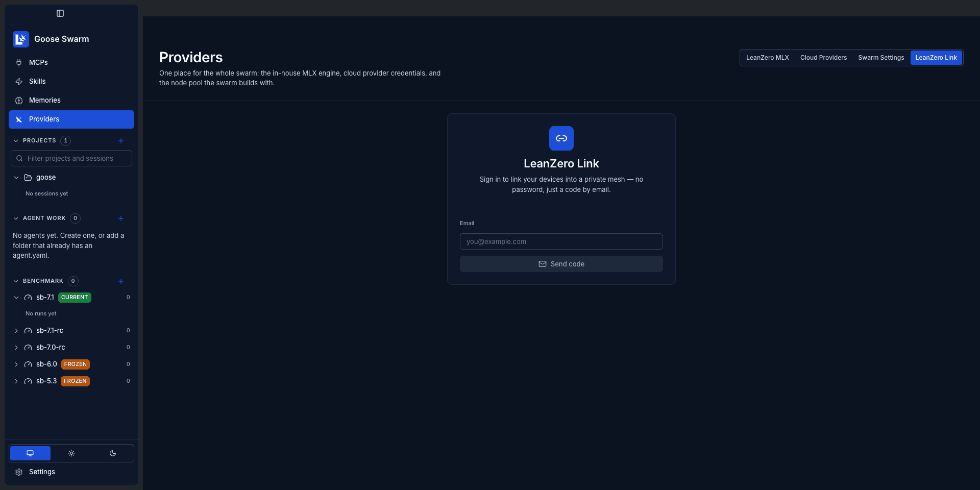The height and width of the screenshot is (490, 980).
Task: Select the LeanZero Link tab
Action: coord(936,58)
